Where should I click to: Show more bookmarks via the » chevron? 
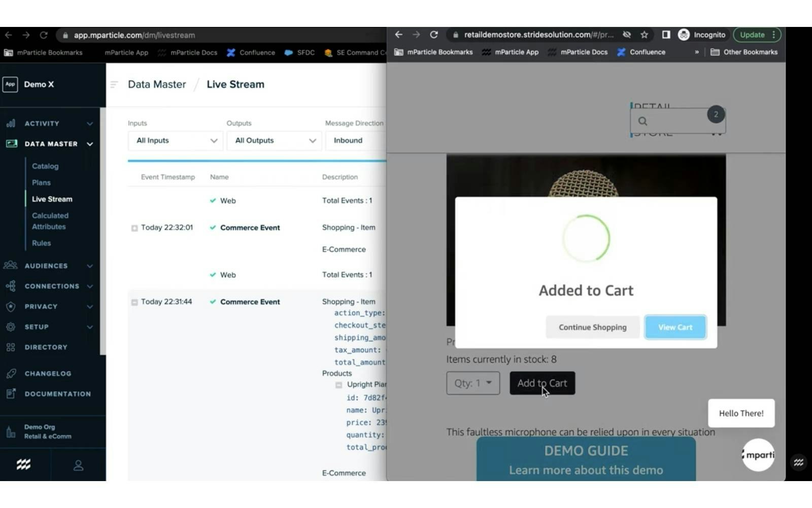tap(697, 52)
